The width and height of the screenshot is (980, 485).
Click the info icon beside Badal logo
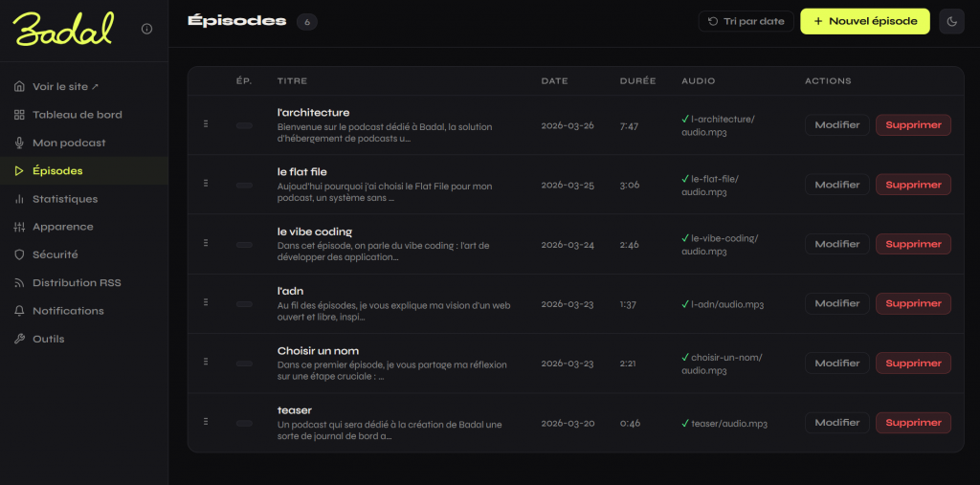(x=146, y=29)
